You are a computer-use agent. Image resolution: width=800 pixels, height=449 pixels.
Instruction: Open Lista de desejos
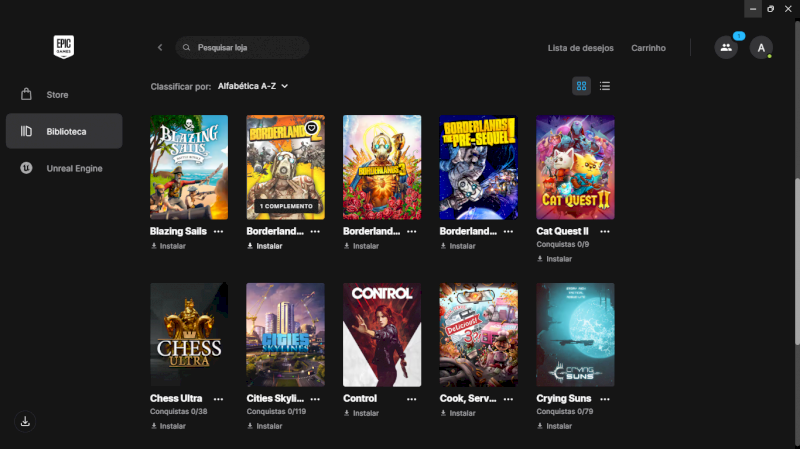click(x=581, y=48)
